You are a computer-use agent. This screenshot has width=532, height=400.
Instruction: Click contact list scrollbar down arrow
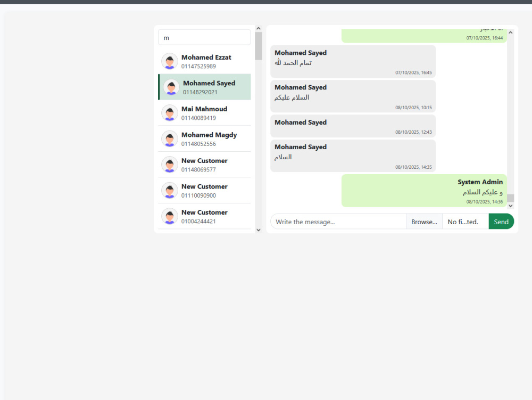tap(259, 230)
